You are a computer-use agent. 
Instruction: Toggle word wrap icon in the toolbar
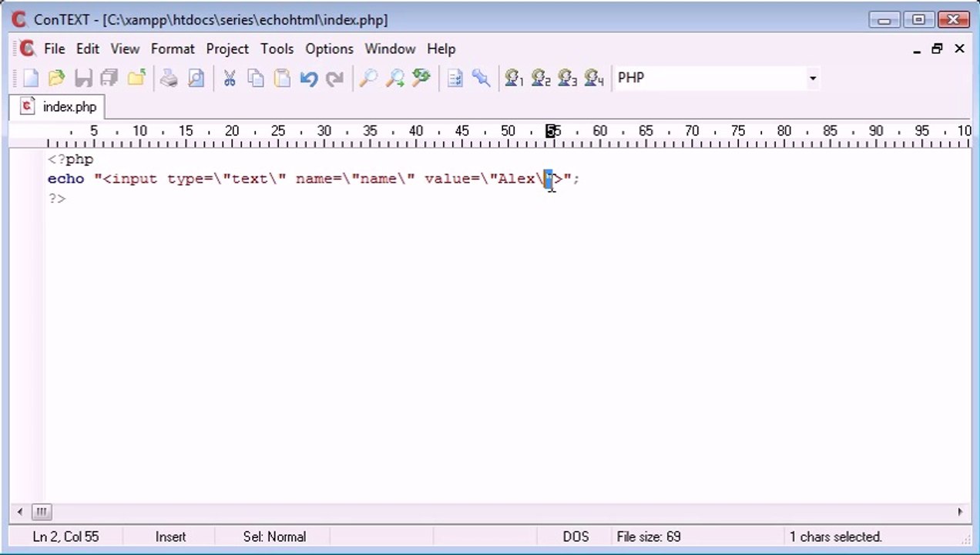455,78
